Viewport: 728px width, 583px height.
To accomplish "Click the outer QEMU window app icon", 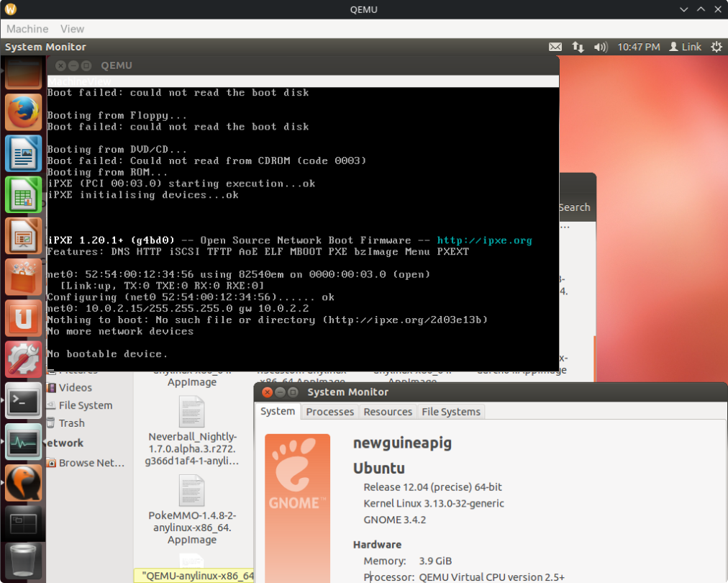I will point(10,9).
